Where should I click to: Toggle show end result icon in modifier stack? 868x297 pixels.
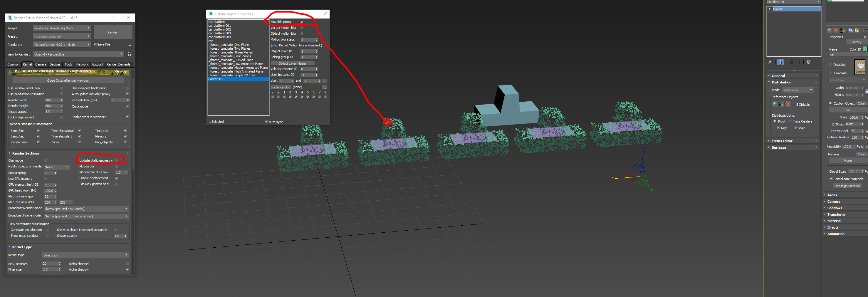point(780,62)
